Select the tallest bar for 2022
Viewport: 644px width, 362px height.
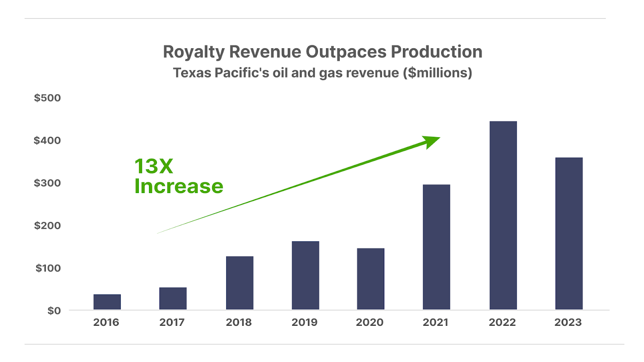click(503, 215)
